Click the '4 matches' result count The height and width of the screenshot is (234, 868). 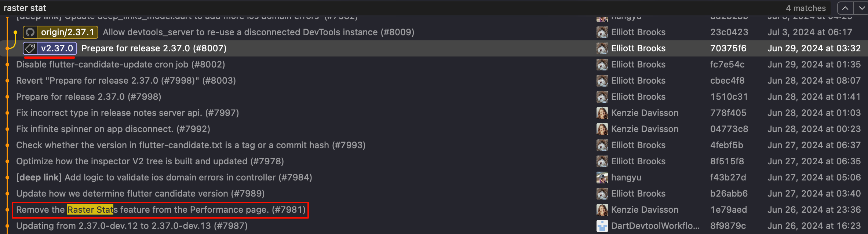coord(806,8)
